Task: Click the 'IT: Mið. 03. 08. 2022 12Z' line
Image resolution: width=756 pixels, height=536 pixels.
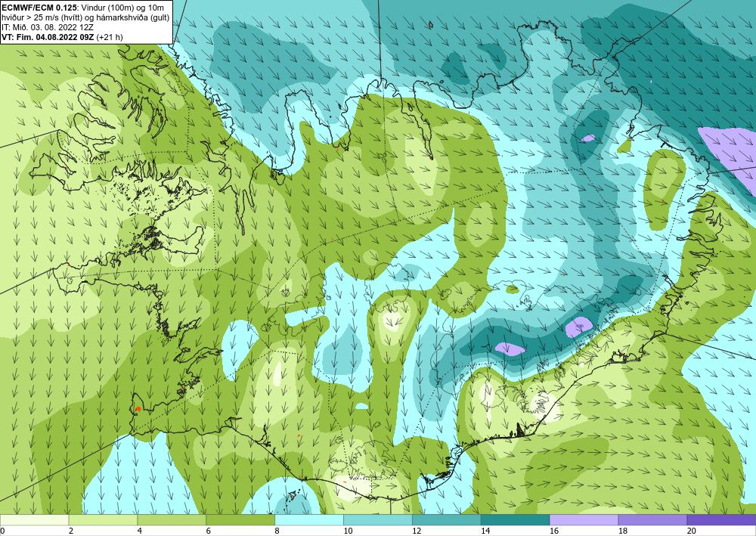Action: point(48,27)
